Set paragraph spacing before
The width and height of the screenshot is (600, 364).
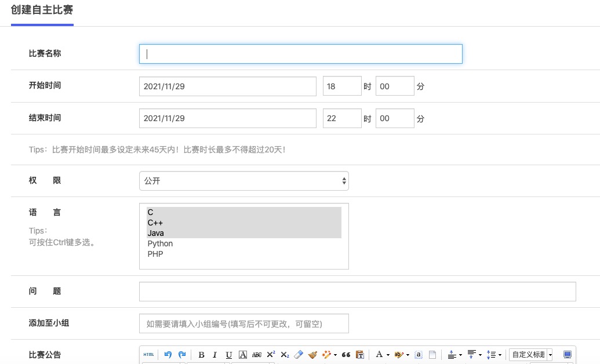point(452,355)
